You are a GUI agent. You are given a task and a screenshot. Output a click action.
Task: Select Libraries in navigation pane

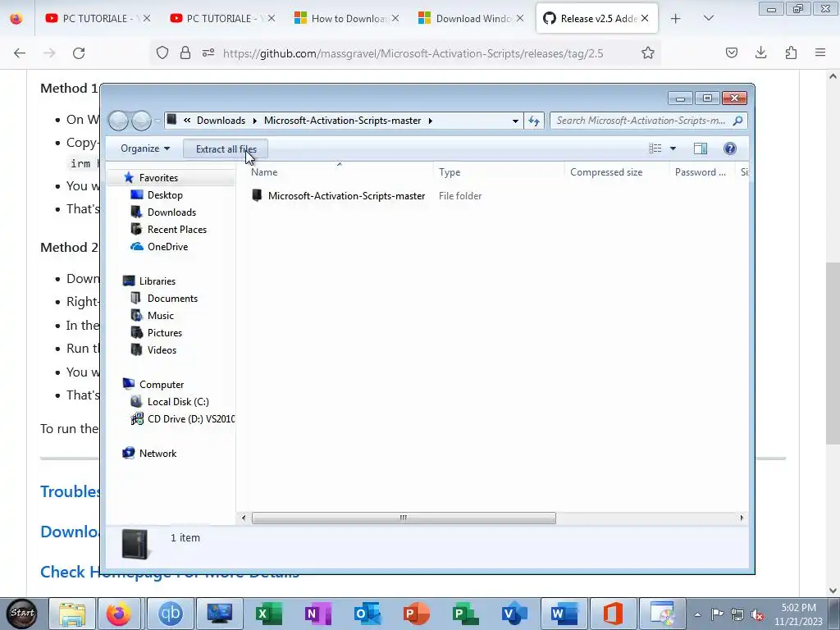click(x=157, y=281)
